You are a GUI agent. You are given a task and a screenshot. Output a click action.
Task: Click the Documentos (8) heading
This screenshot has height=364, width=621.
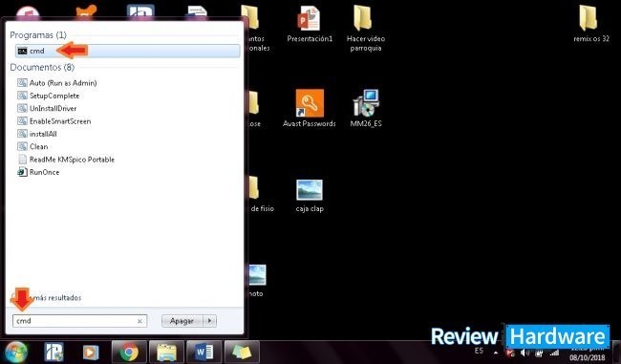[x=42, y=67]
